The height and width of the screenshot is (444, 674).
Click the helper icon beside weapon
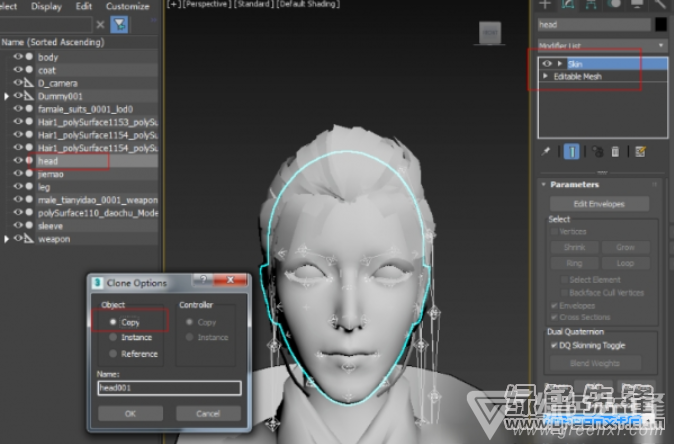pos(29,238)
